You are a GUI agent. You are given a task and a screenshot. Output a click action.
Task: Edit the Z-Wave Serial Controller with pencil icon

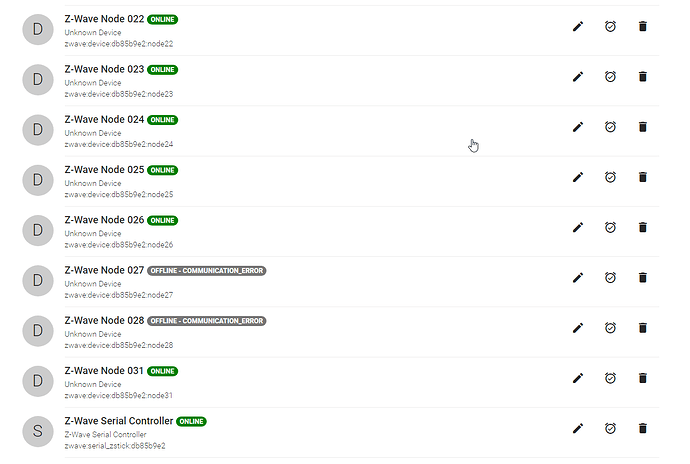click(578, 428)
